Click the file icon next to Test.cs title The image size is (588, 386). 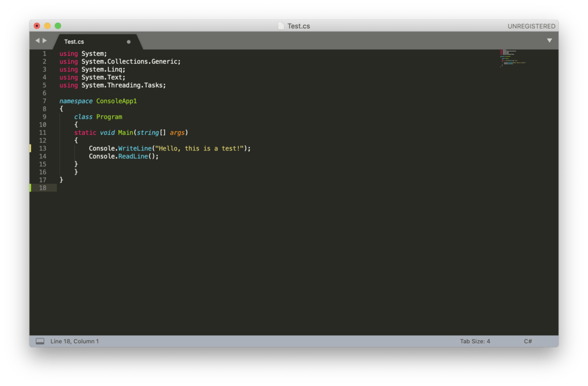(x=280, y=26)
